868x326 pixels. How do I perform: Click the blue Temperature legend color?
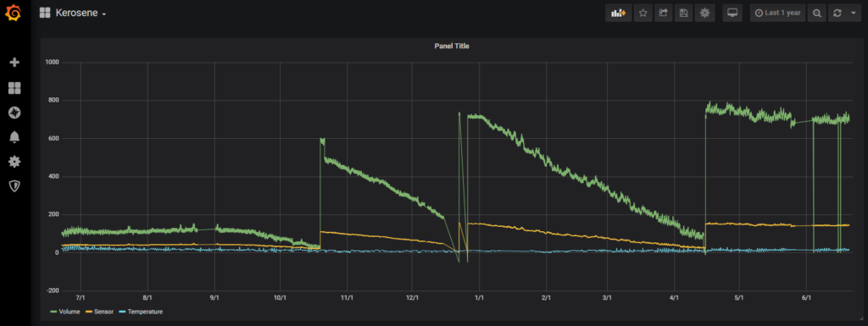tap(123, 312)
